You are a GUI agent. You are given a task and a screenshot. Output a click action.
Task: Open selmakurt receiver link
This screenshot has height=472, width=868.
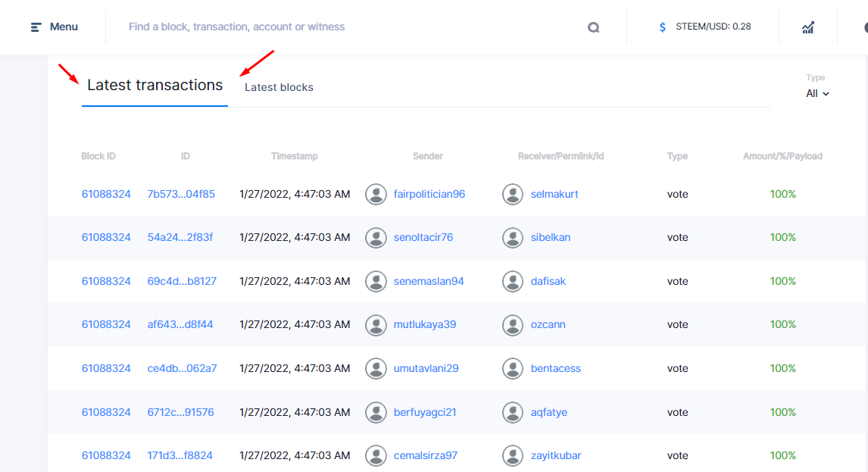coord(554,194)
